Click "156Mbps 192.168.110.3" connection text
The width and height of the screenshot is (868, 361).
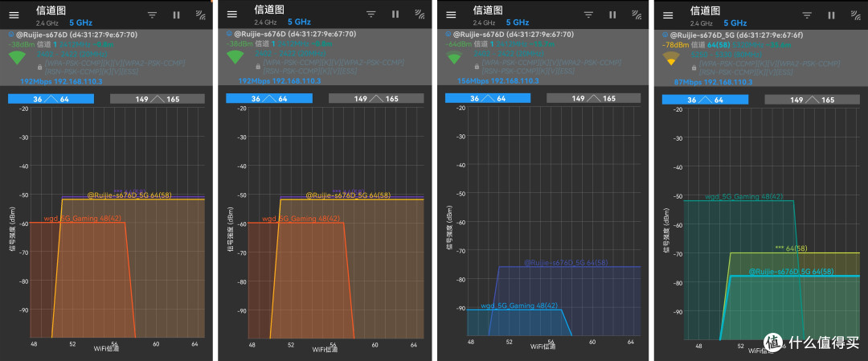point(498,81)
